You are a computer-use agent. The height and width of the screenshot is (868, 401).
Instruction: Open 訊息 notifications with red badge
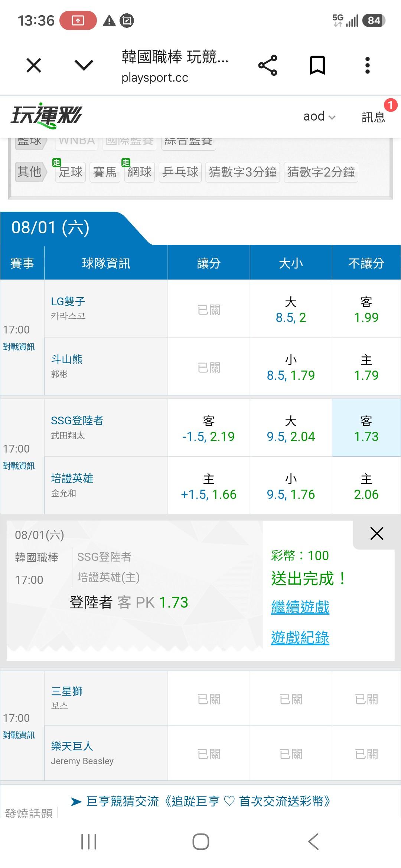[x=374, y=116]
